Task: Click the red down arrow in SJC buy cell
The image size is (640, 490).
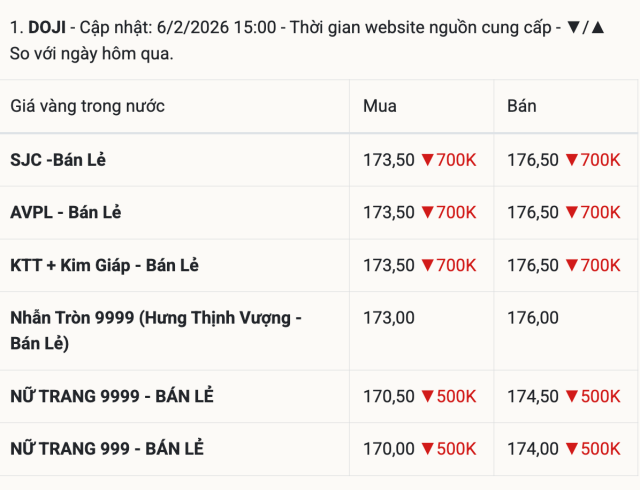Action: (427, 160)
